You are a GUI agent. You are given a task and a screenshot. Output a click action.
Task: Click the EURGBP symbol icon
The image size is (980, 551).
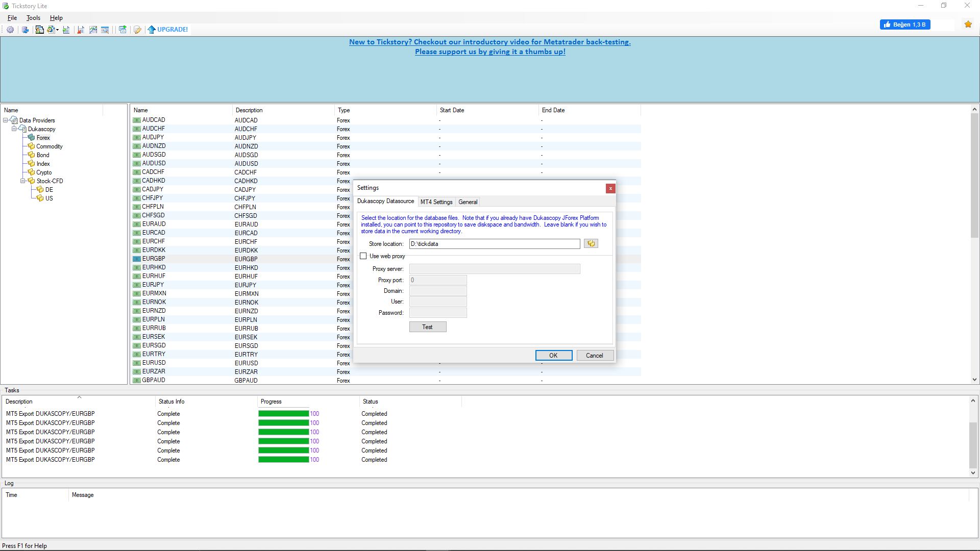pos(137,259)
